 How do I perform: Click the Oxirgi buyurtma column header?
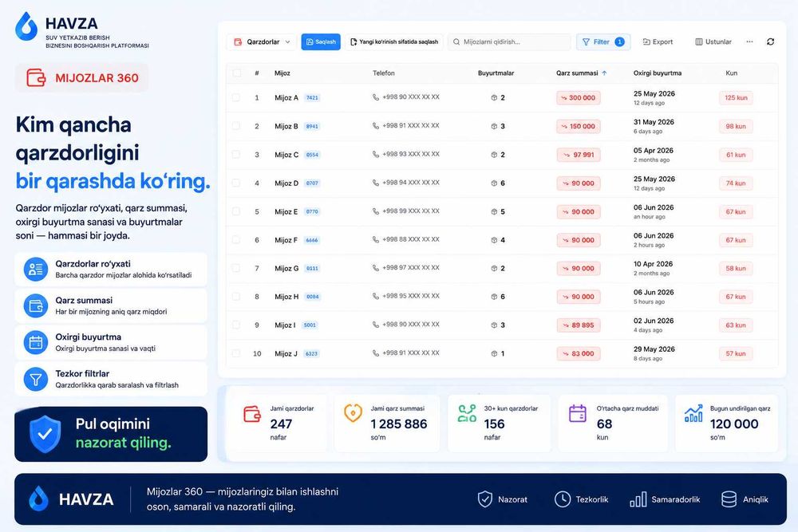657,73
